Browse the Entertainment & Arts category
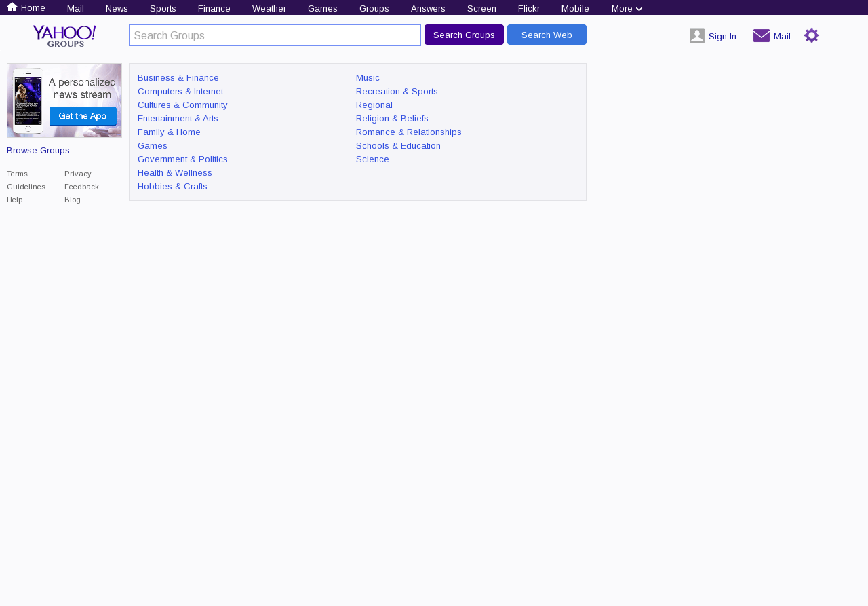The height and width of the screenshot is (606, 868). coord(178,119)
